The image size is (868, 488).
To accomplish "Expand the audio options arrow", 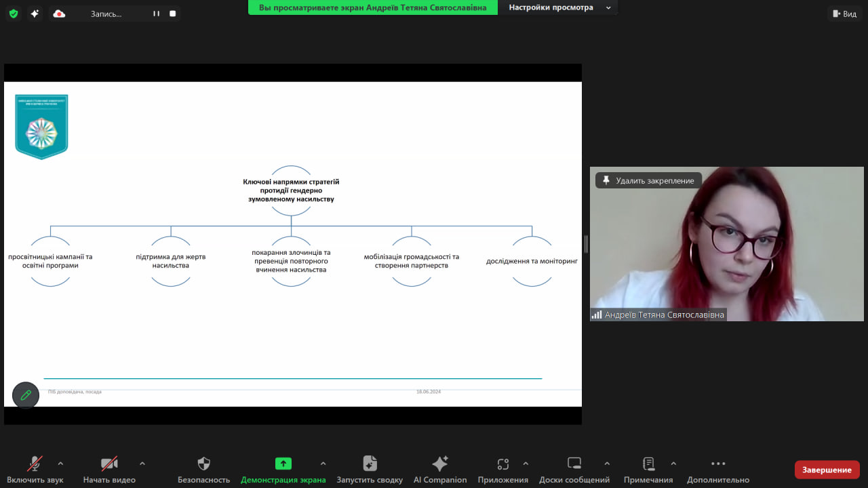I will [60, 464].
